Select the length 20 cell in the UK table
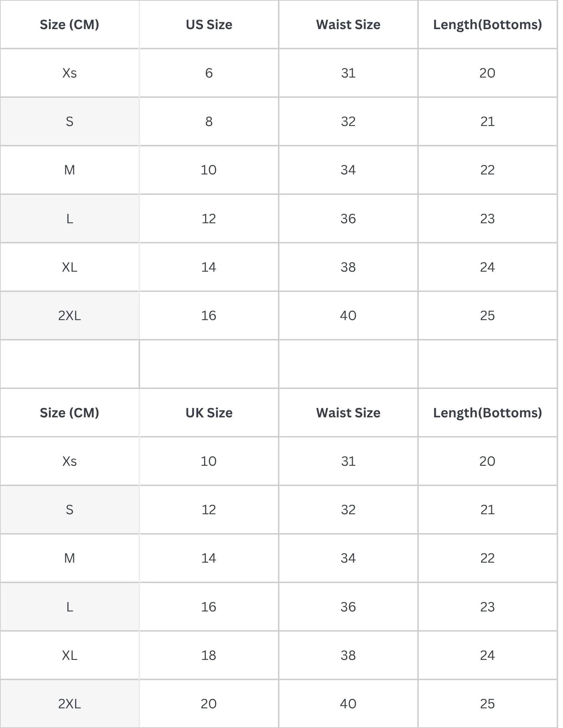This screenshot has width=563, height=728. pos(488,461)
